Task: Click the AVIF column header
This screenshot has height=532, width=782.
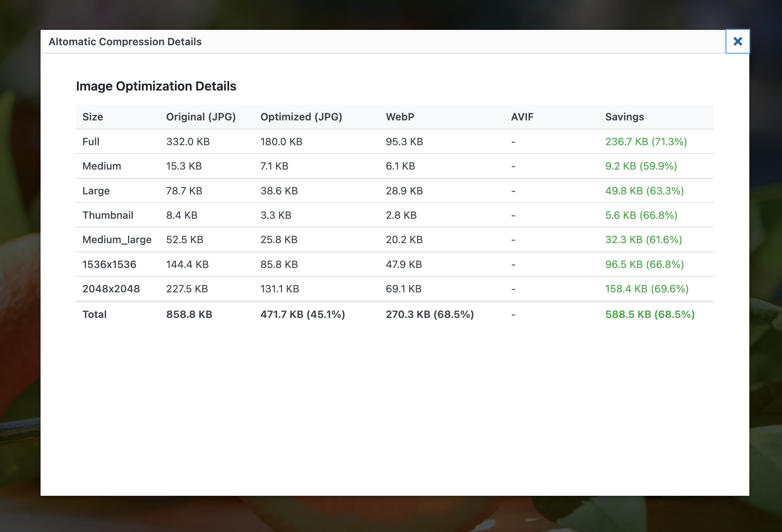Action: coord(522,117)
